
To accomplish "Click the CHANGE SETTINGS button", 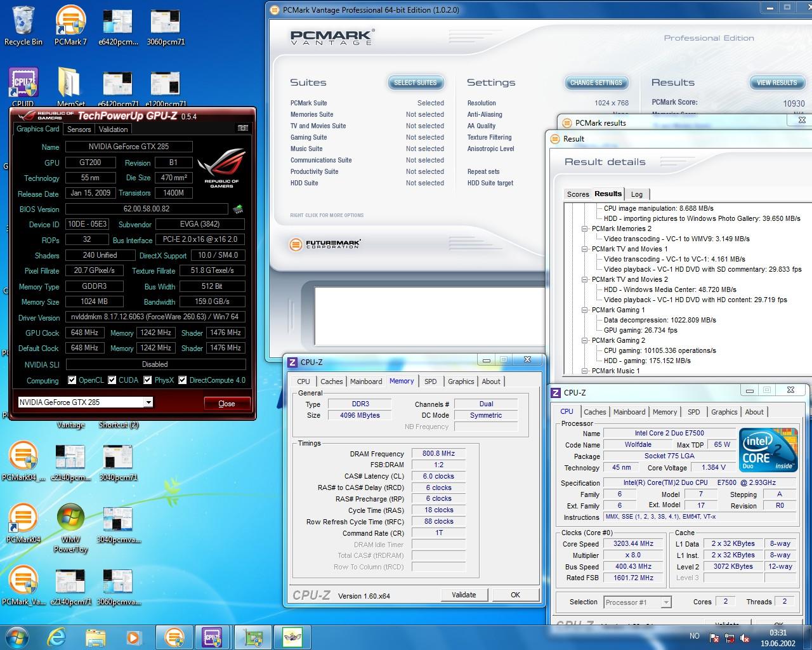I will 596,83.
